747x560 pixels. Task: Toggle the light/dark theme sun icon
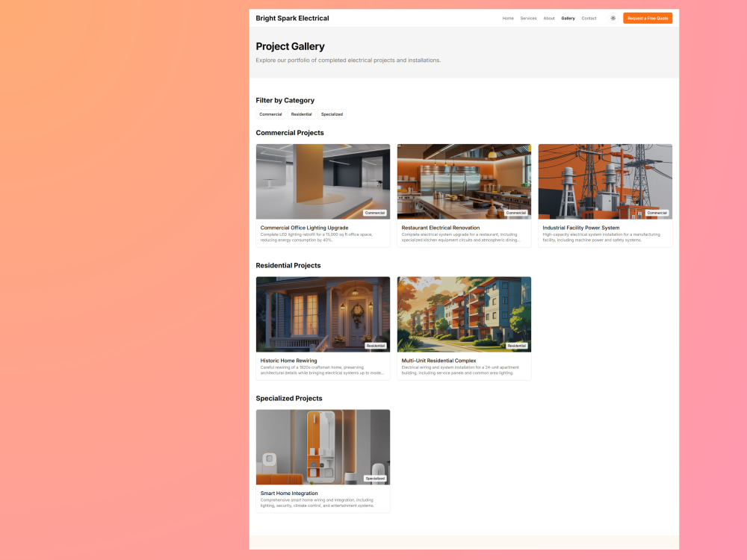point(613,18)
